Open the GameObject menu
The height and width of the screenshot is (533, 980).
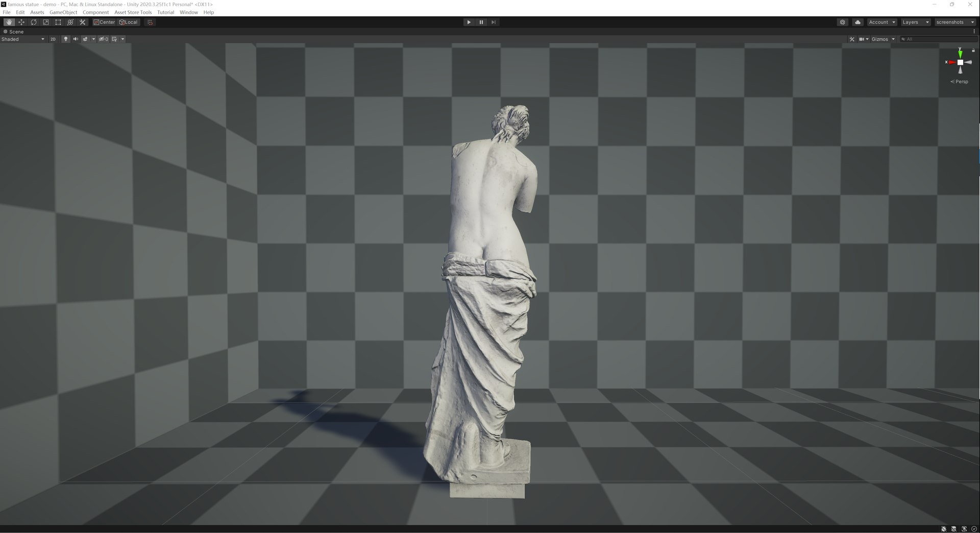(x=63, y=12)
